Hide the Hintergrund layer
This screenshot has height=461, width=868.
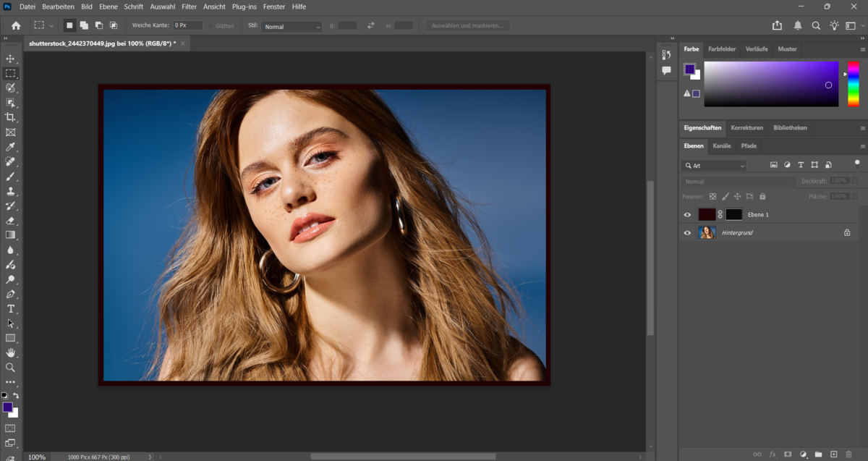[x=686, y=232]
